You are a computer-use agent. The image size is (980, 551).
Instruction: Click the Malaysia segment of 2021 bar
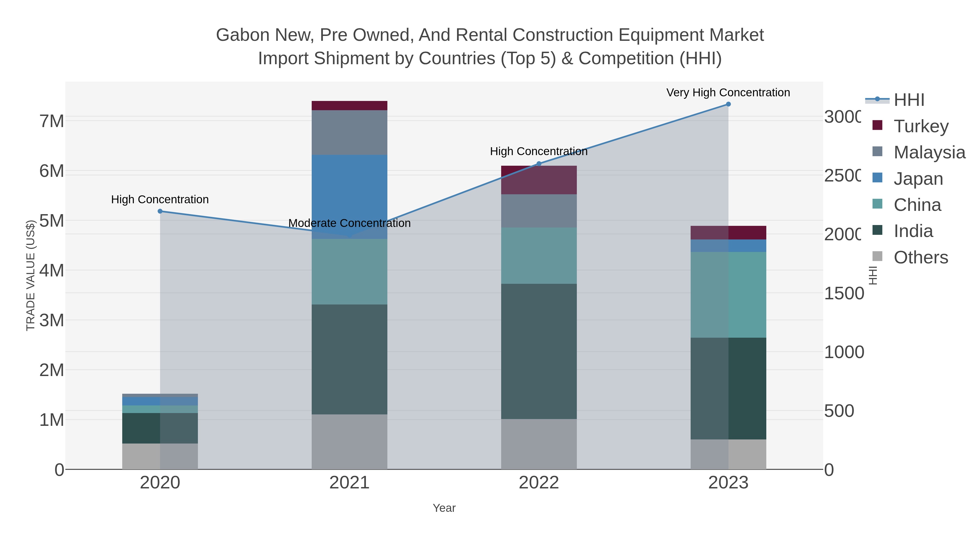[x=349, y=133]
